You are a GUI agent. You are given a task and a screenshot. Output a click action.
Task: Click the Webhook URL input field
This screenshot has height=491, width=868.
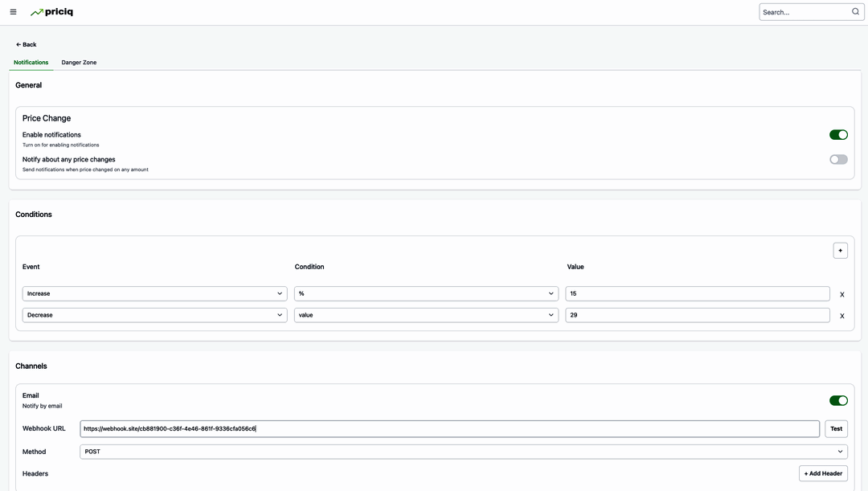coord(450,429)
